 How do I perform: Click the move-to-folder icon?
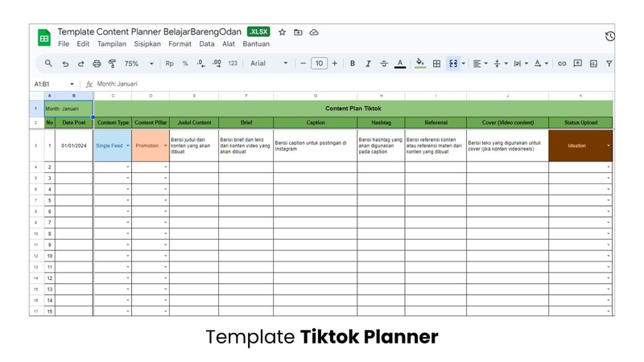tap(298, 32)
